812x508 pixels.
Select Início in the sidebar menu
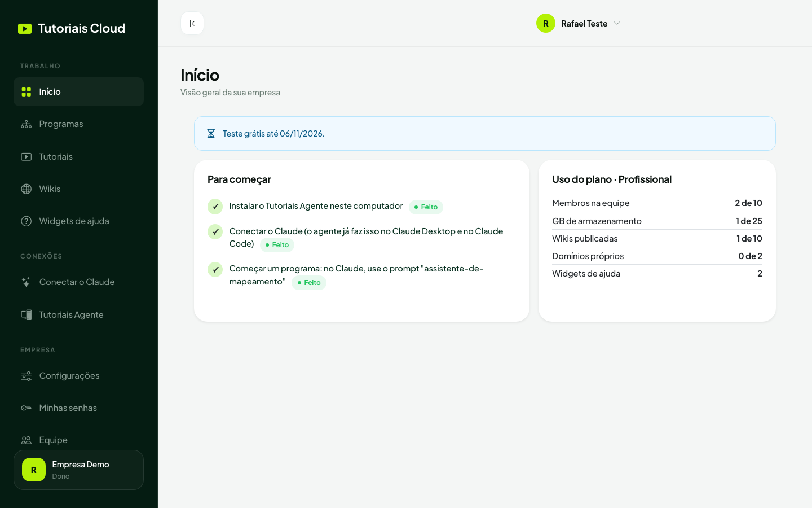point(78,91)
